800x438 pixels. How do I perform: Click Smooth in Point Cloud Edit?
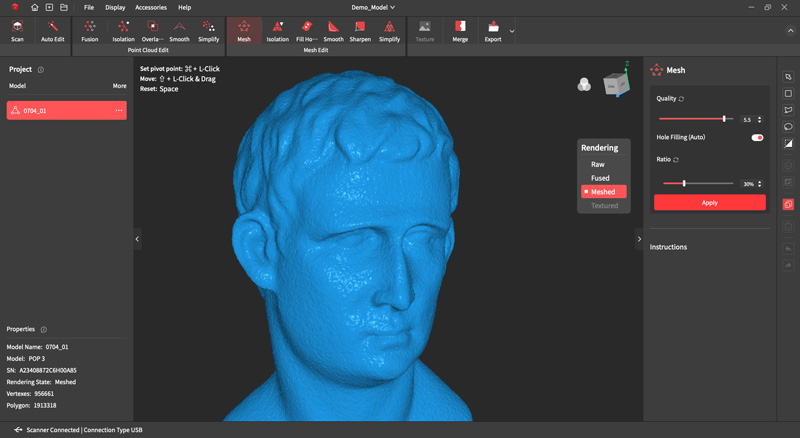(179, 31)
